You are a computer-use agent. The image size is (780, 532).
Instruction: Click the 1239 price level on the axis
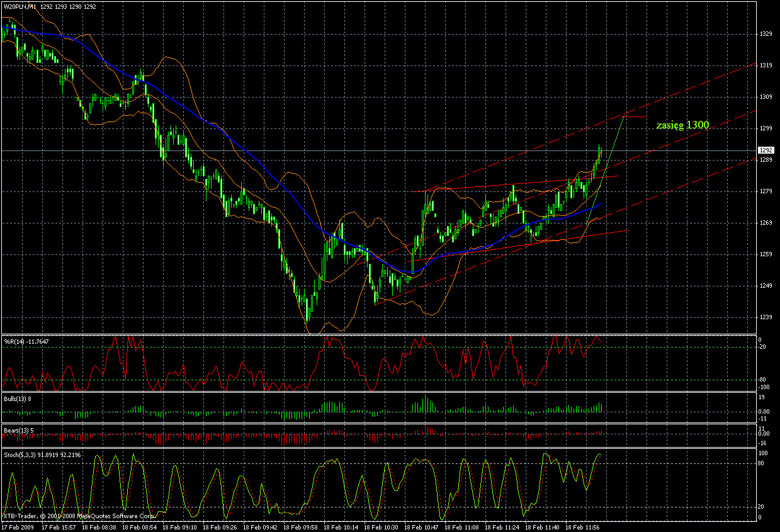pyautogui.click(x=766, y=317)
